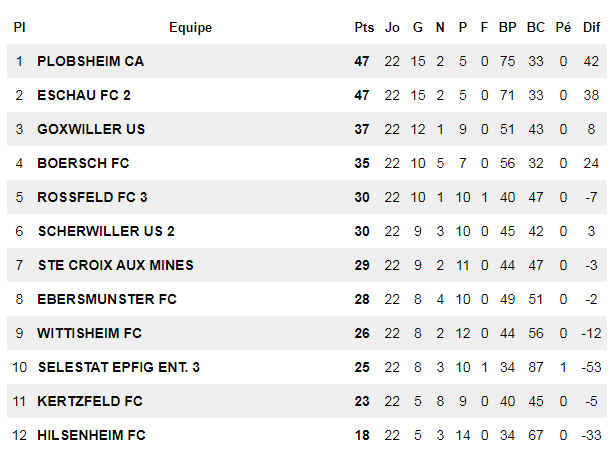Select the Jo column header

pyautogui.click(x=392, y=27)
